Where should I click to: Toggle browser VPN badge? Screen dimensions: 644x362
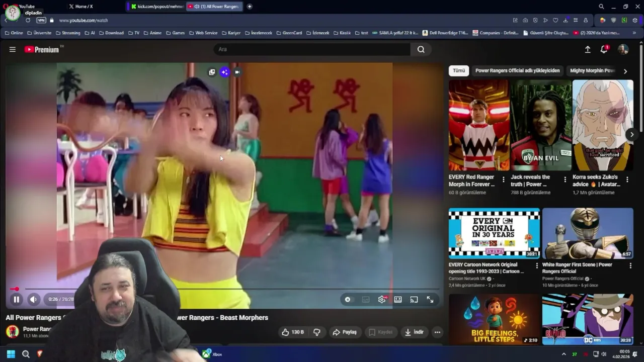click(41, 20)
